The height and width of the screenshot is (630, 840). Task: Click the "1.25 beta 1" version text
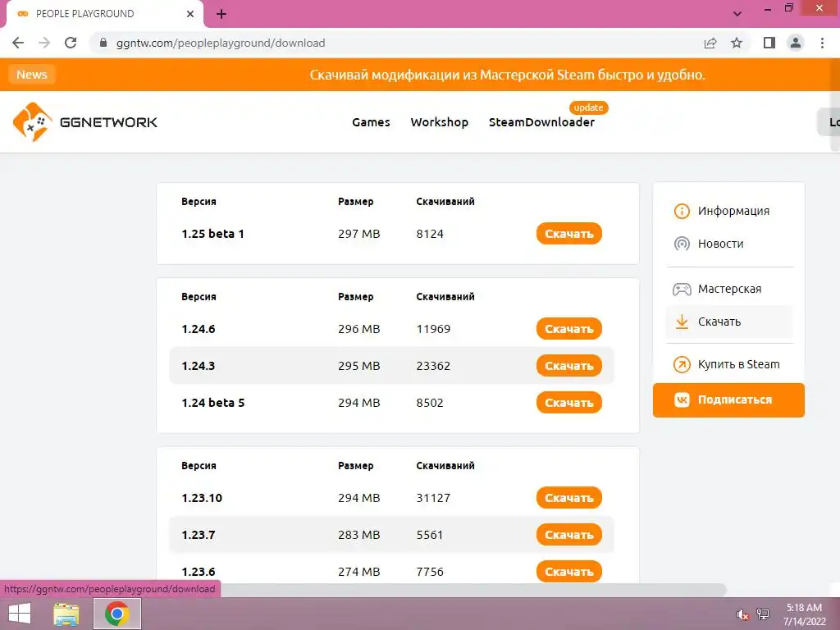point(212,234)
